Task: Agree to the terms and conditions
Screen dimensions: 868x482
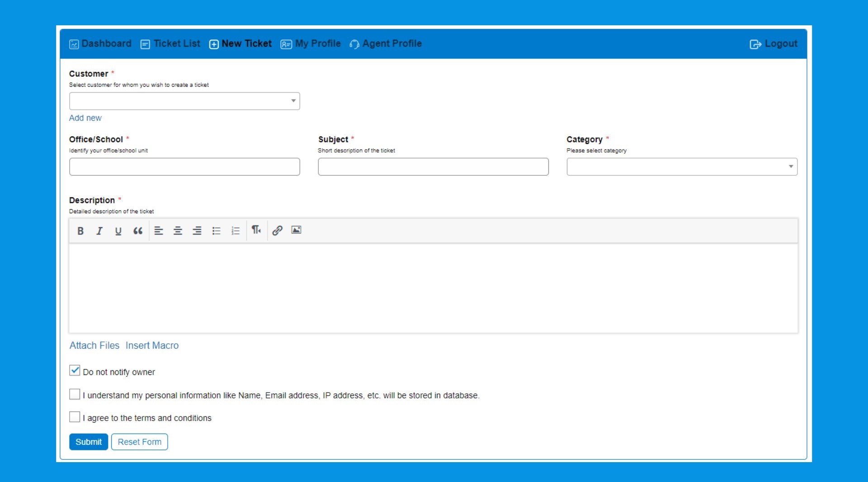Action: point(75,417)
